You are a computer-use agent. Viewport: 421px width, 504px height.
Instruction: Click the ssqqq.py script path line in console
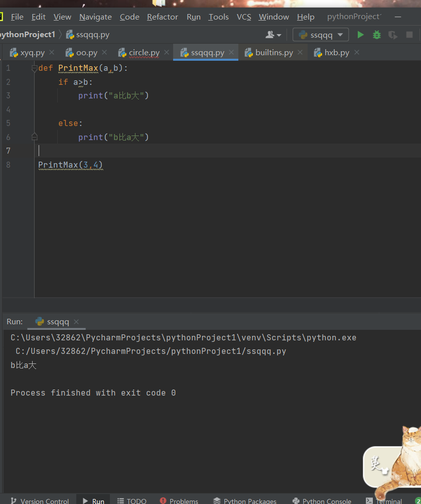(x=151, y=351)
